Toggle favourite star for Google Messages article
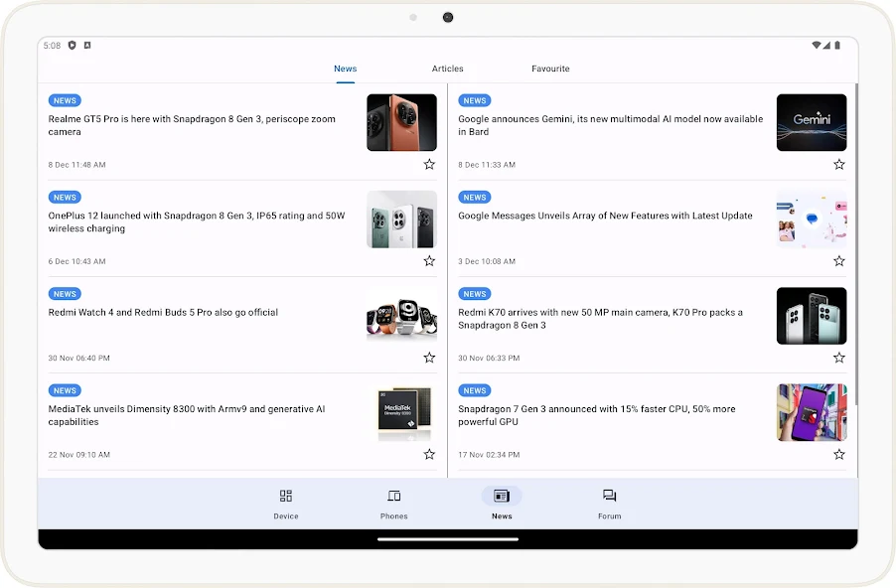 tap(838, 261)
